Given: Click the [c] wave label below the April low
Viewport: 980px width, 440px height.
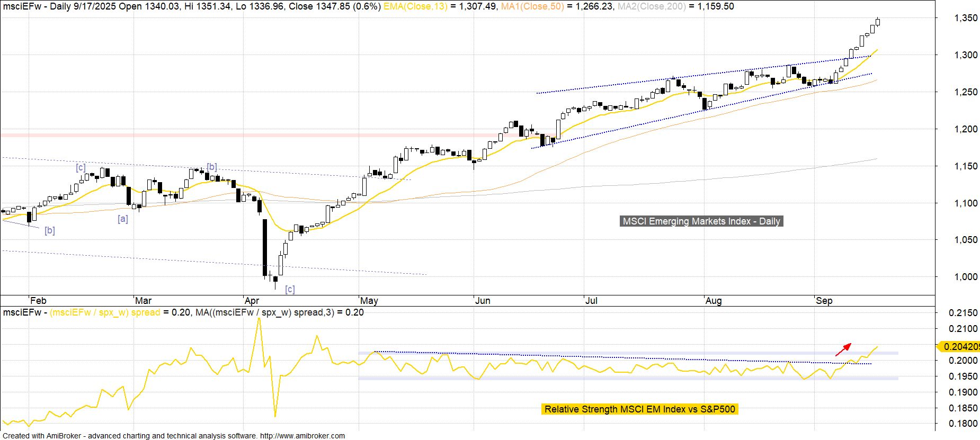Looking at the screenshot, I should 290,289.
